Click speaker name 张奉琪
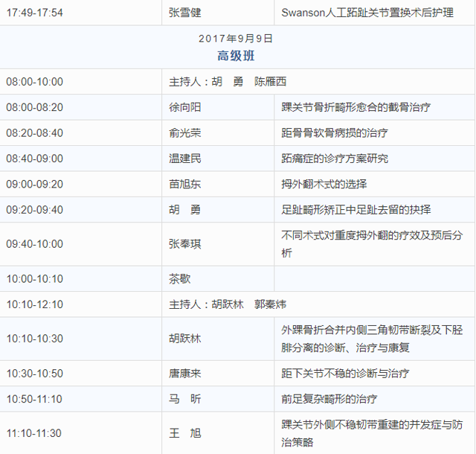The width and height of the screenshot is (476, 454). click(x=185, y=244)
